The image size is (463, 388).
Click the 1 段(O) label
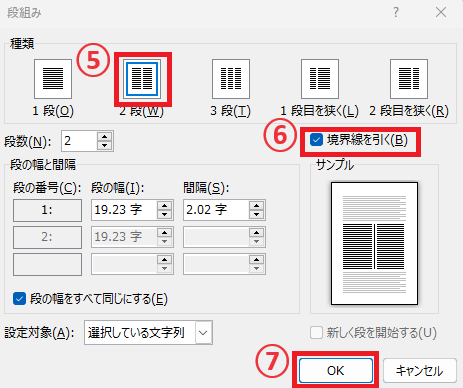click(53, 111)
